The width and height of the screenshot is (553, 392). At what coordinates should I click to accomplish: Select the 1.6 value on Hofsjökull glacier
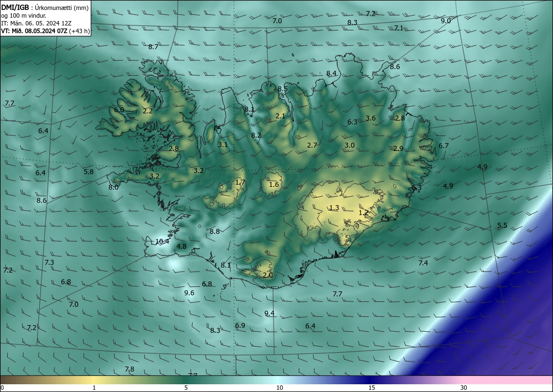(274, 184)
